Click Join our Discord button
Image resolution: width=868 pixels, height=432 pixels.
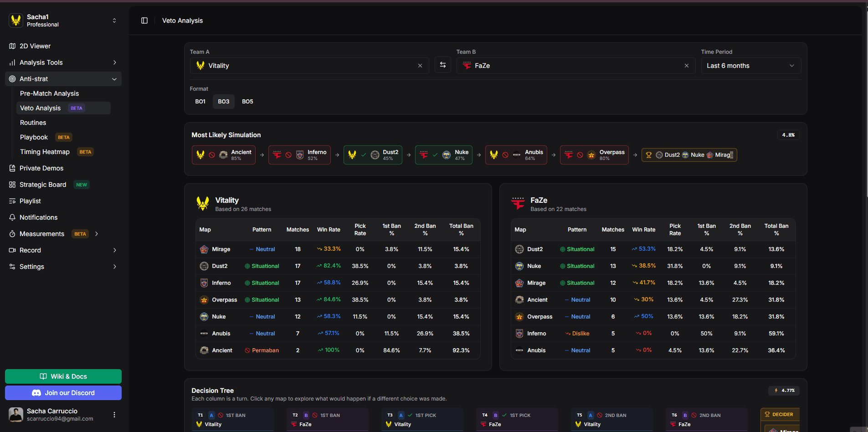[x=63, y=393]
